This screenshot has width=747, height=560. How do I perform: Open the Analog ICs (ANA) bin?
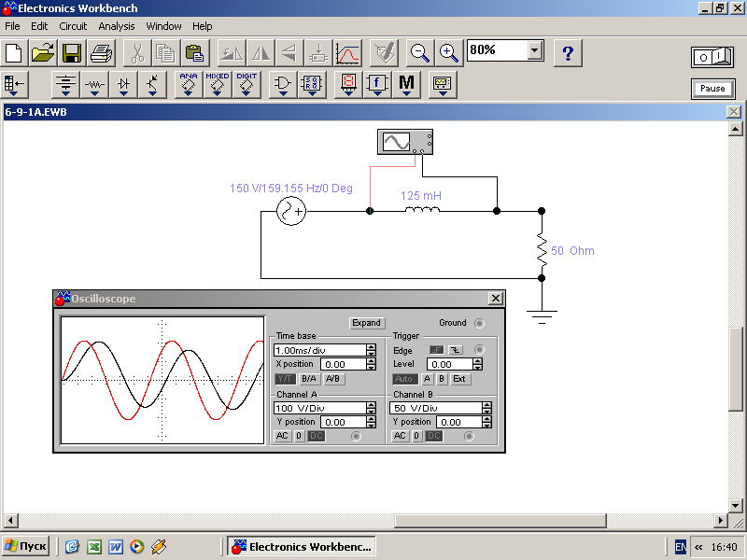(x=189, y=85)
